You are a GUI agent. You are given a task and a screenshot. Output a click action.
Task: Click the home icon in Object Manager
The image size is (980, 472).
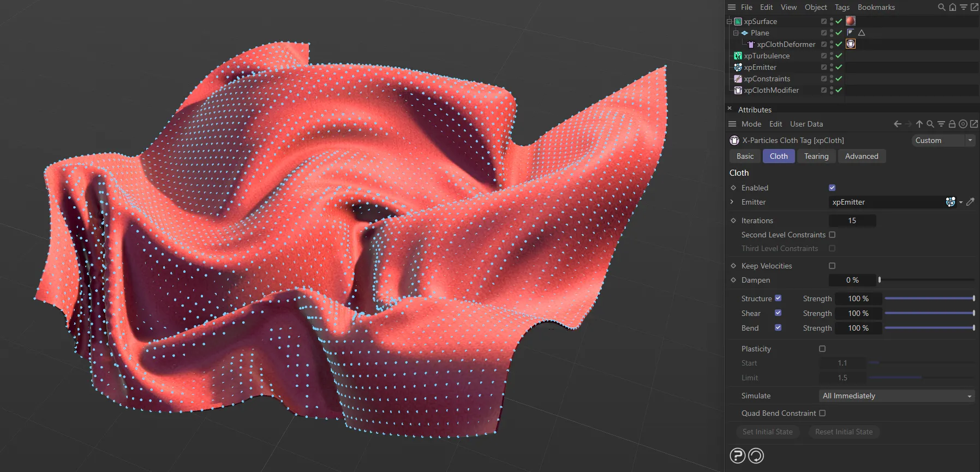[x=953, y=7]
